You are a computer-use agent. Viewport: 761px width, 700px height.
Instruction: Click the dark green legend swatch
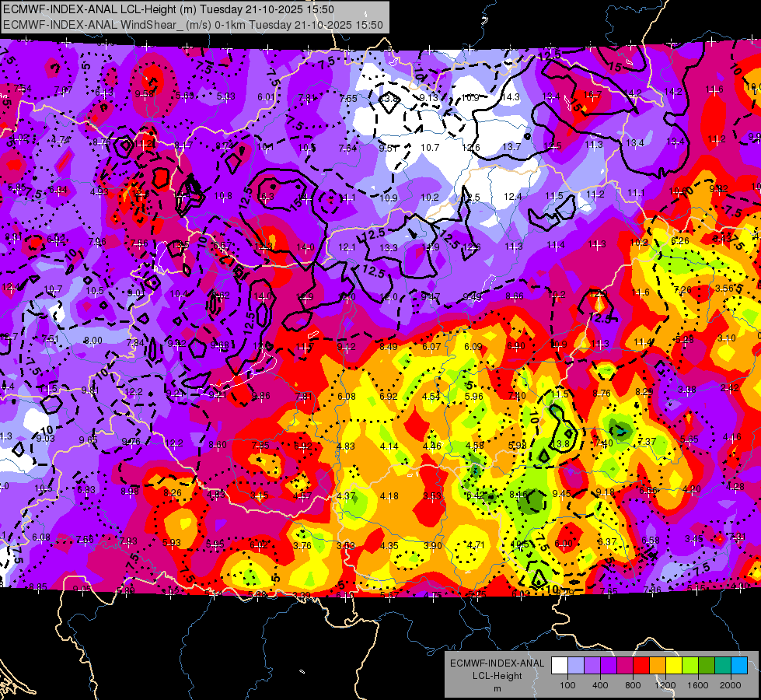point(707,666)
